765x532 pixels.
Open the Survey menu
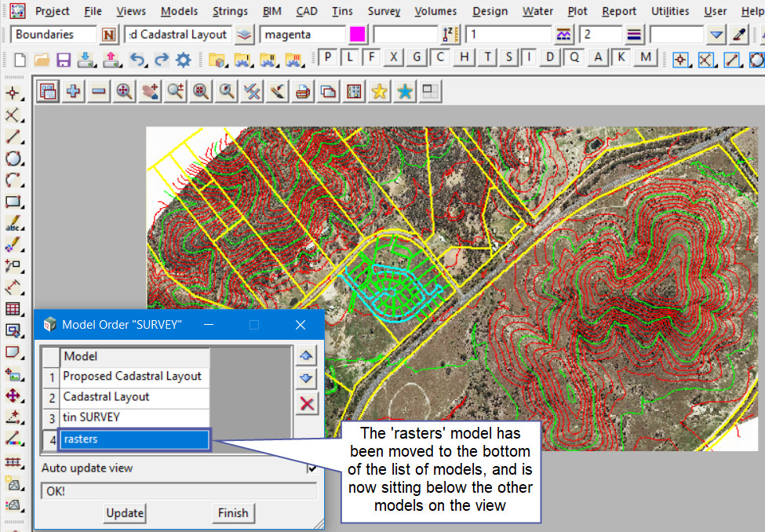click(x=384, y=11)
